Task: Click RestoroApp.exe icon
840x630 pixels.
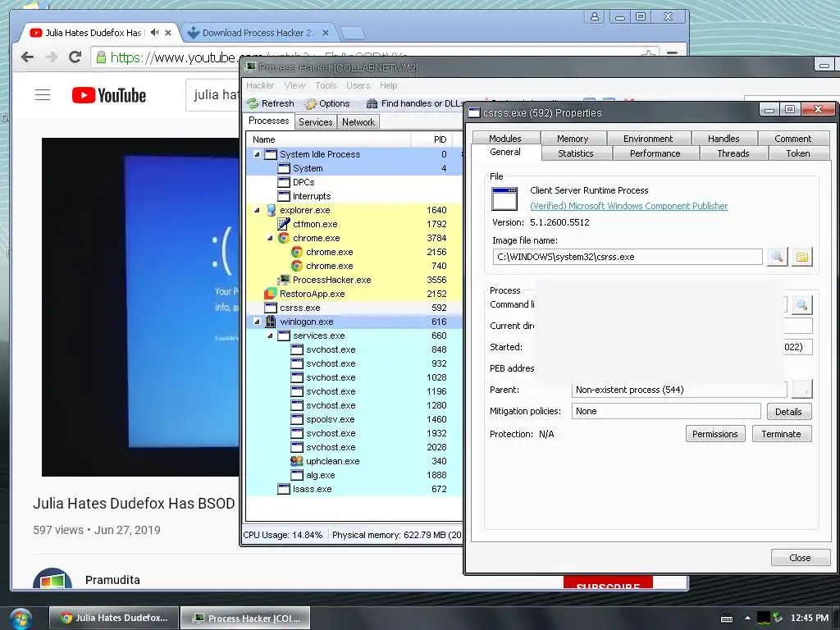Action: (x=271, y=294)
